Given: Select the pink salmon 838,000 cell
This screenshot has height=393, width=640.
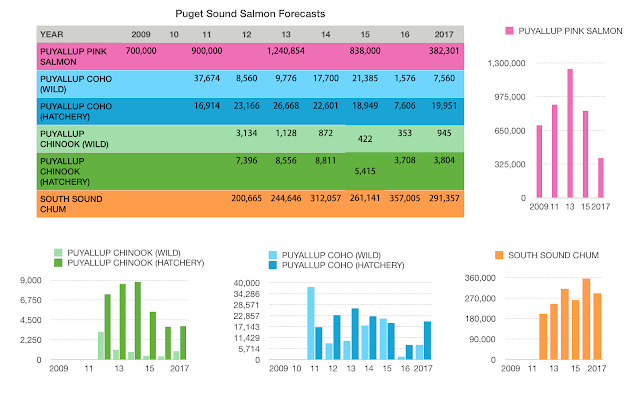Looking at the screenshot, I should [365, 51].
